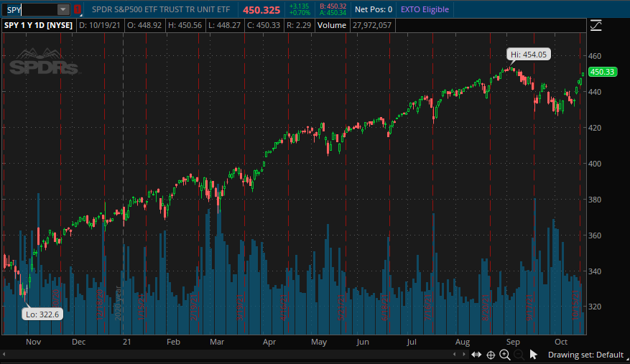Viewport: 630px width, 364px height.
Task: Click the bid price B: 450.32
Action: [x=333, y=6]
